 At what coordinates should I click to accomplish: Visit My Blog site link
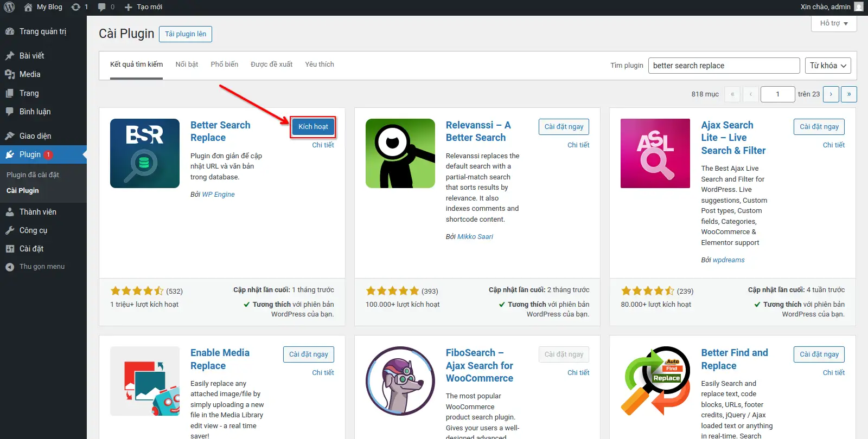point(43,7)
